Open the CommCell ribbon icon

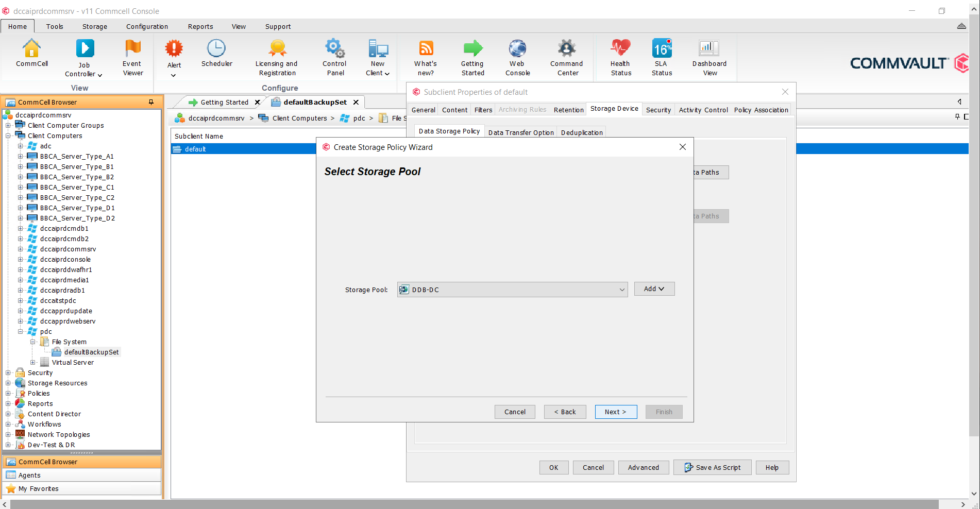(31, 54)
